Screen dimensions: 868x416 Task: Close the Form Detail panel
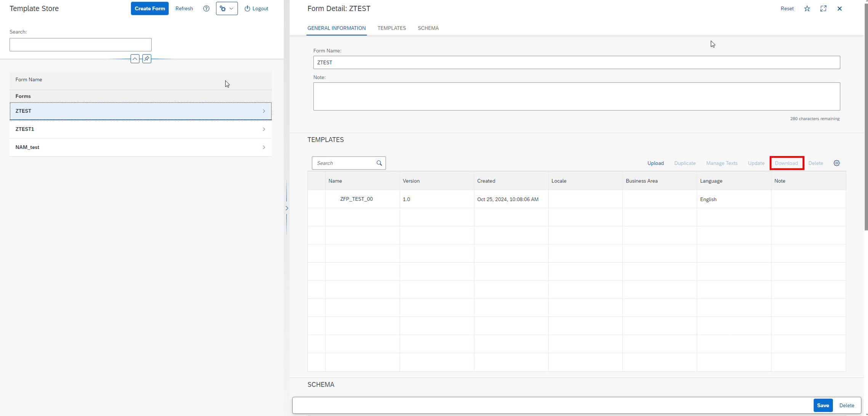coord(839,8)
